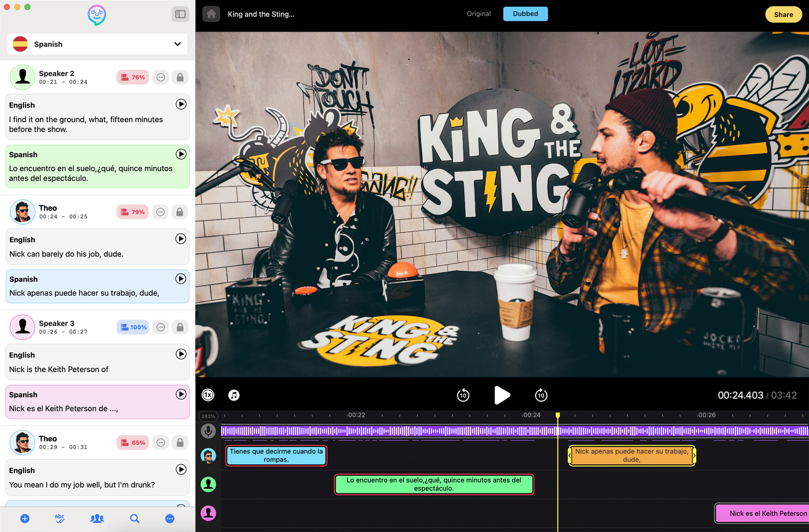
Task: Play Speaker 2's English audio
Action: coord(181,104)
